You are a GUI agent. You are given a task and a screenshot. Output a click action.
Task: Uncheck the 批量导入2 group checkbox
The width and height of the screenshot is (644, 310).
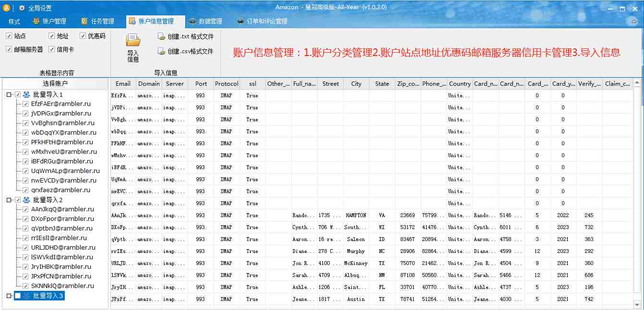coord(18,200)
